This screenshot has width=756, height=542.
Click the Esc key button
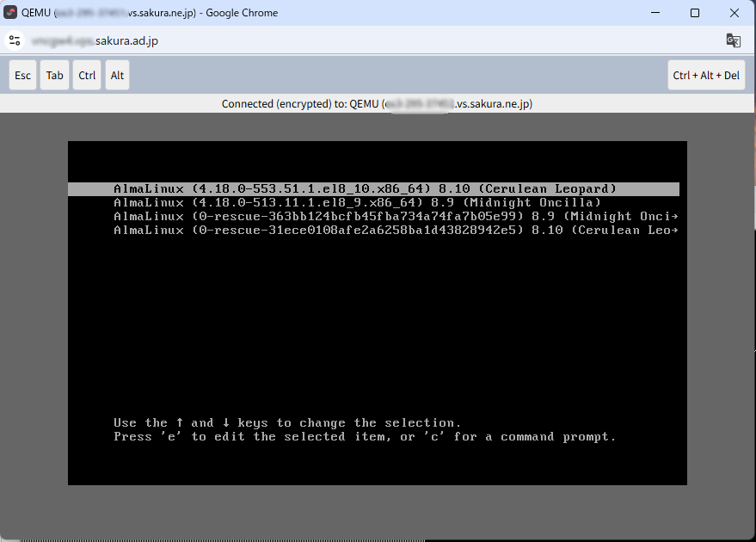[22, 75]
